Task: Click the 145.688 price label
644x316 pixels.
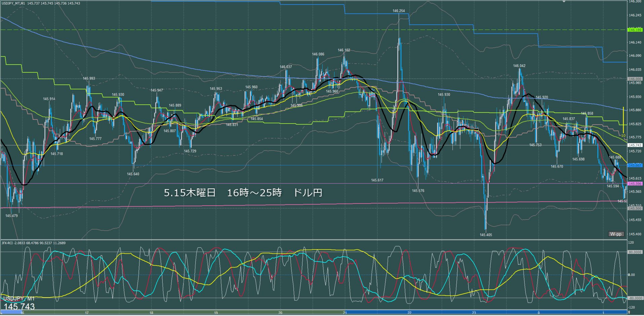Action: point(615,157)
